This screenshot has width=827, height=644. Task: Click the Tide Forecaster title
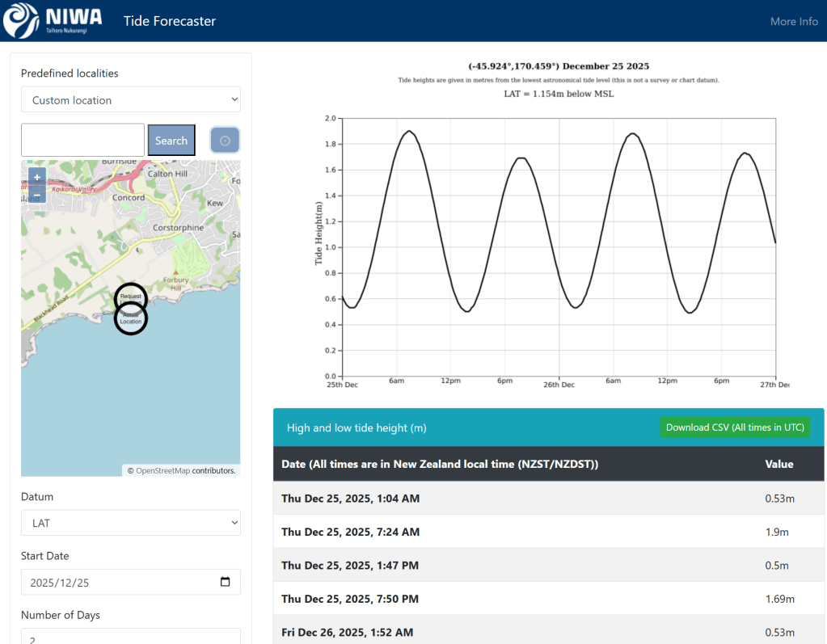(x=170, y=21)
